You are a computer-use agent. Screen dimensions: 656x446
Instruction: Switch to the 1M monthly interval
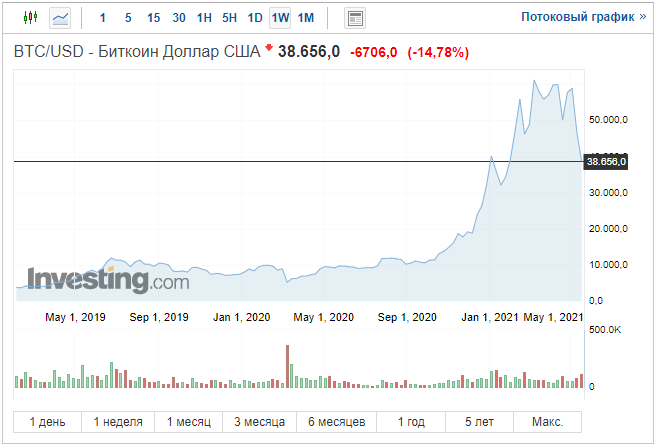pyautogui.click(x=306, y=18)
